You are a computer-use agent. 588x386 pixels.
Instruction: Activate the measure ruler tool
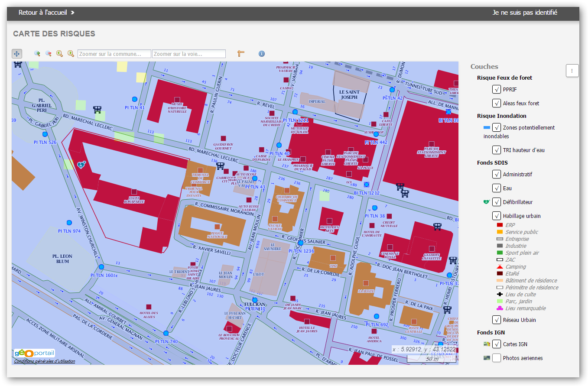(241, 54)
